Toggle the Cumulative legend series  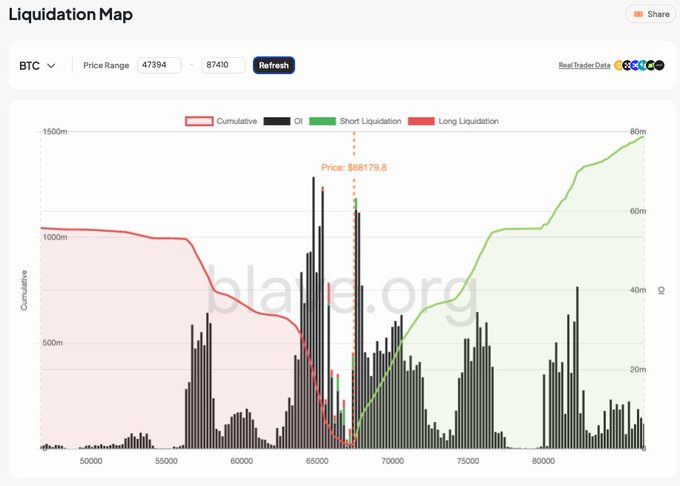click(221, 121)
